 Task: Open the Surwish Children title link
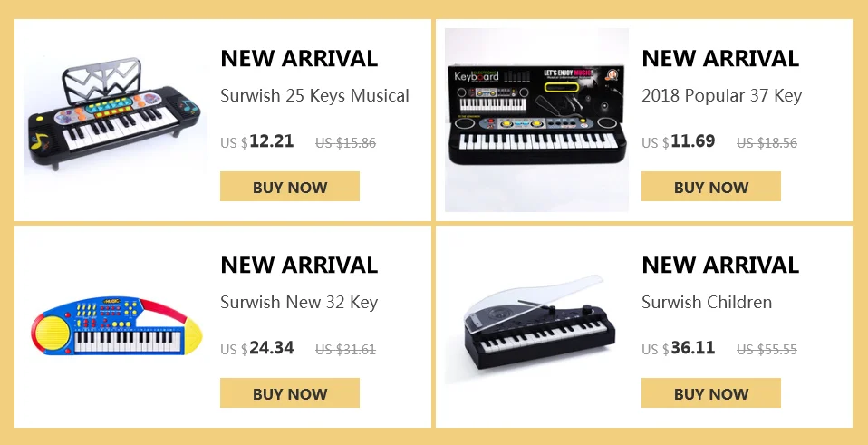(x=707, y=302)
